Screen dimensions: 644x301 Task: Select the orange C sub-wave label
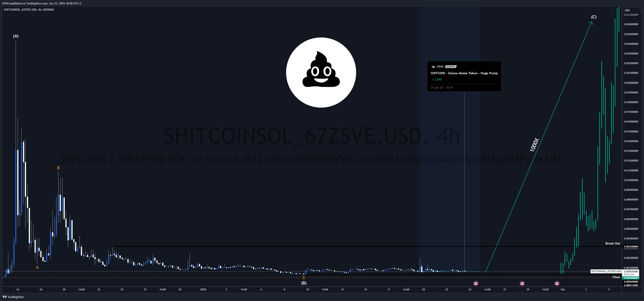303,277
